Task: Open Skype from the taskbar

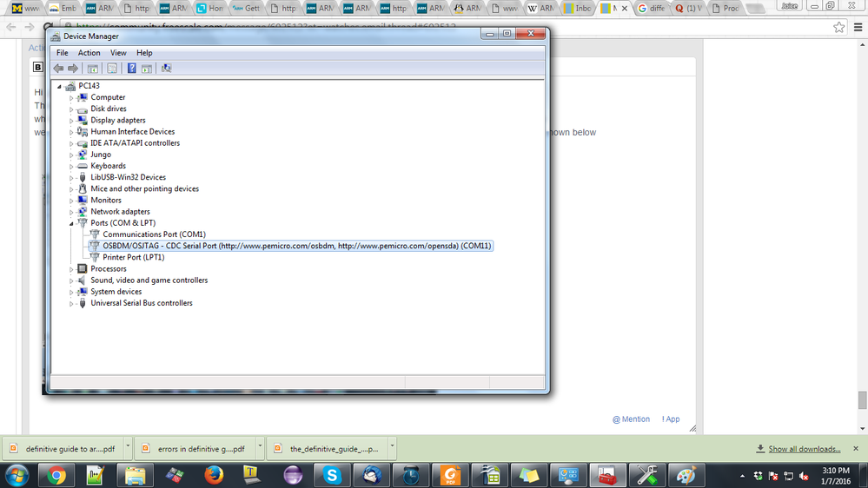Action: click(332, 475)
